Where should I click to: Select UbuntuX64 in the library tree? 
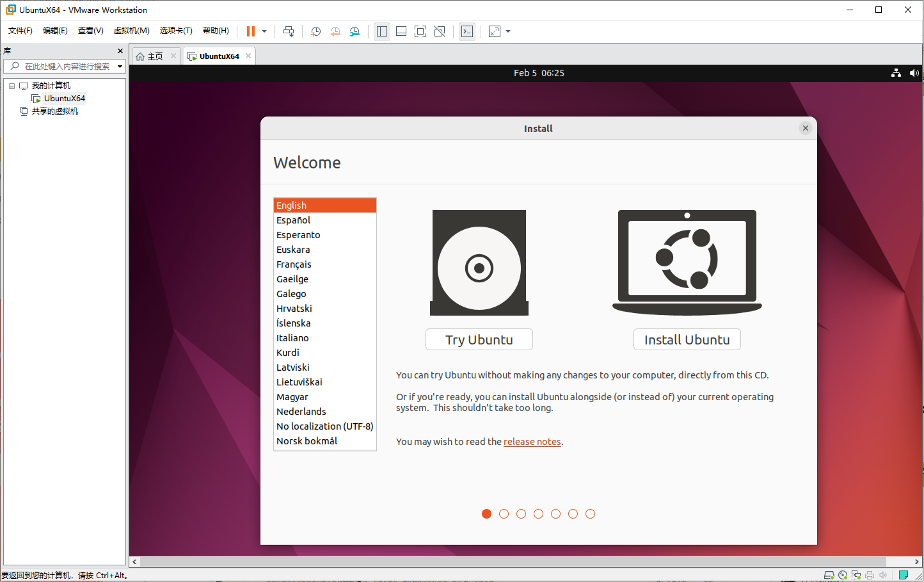click(64, 99)
